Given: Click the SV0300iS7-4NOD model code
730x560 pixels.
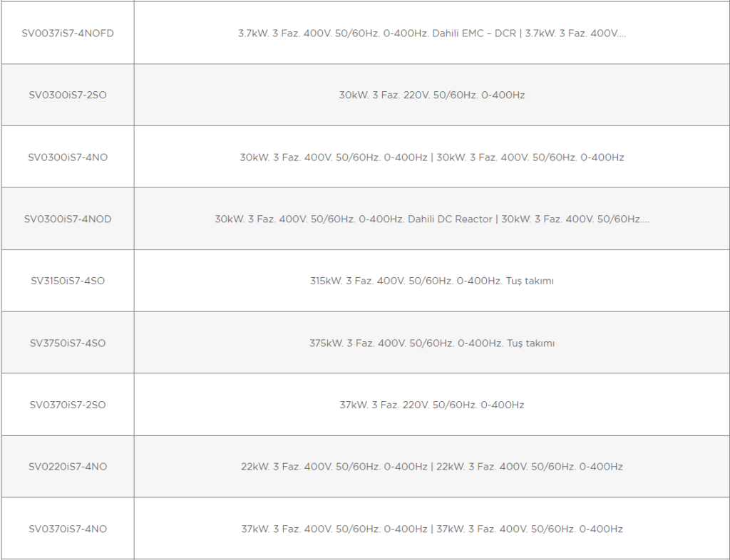Looking at the screenshot, I should point(68,219).
